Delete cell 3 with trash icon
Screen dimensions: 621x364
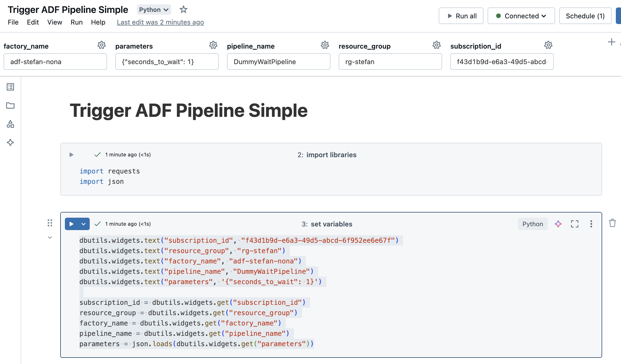tap(612, 223)
